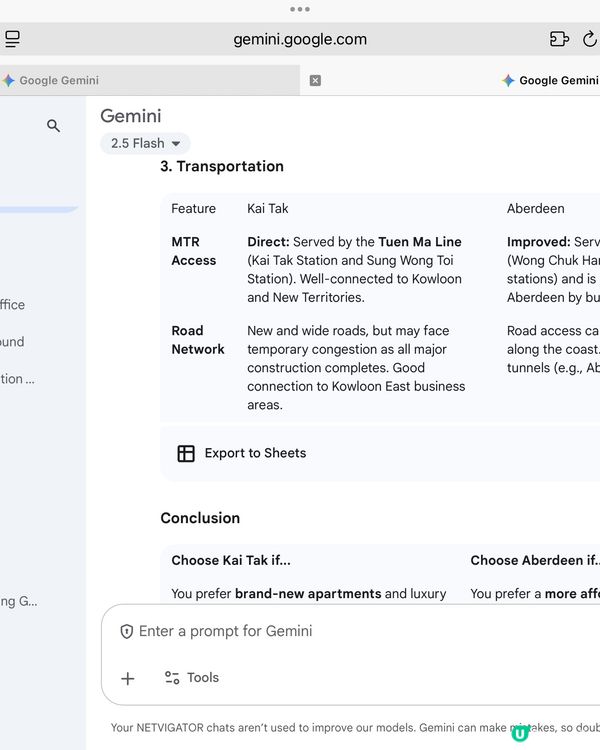The height and width of the screenshot is (750, 600).
Task: Select the highlighted active chat in sidebar
Action: (38, 209)
